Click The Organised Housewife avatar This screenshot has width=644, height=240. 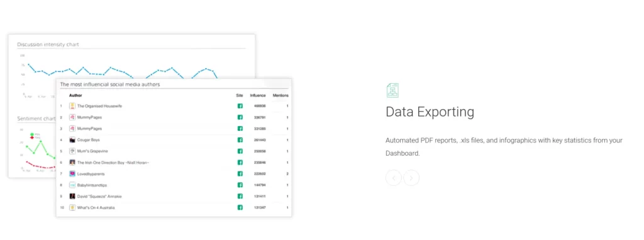72,106
